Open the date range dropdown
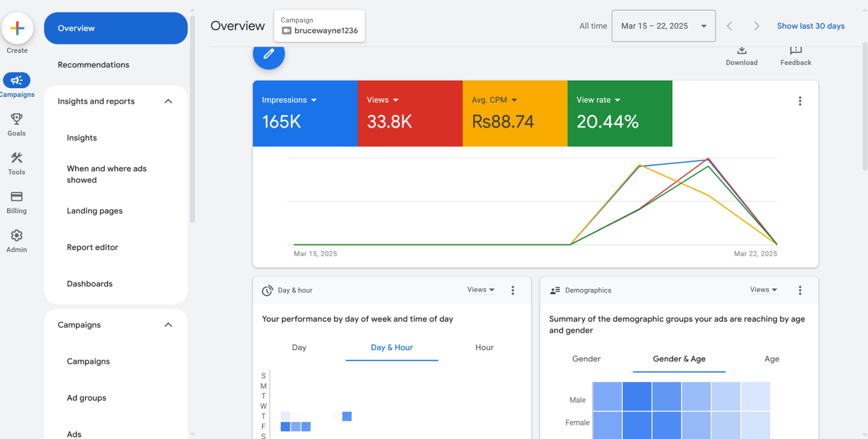The width and height of the screenshot is (868, 439). pos(663,26)
